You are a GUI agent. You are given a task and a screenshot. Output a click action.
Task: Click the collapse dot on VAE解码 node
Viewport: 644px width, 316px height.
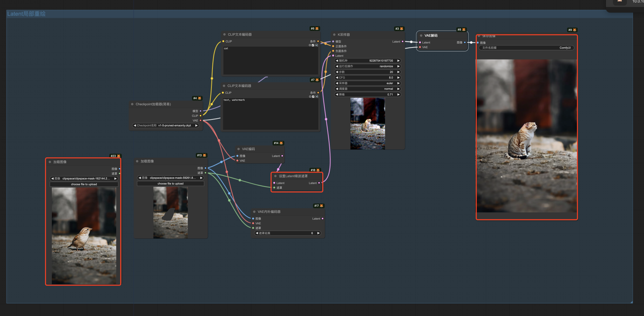click(421, 35)
